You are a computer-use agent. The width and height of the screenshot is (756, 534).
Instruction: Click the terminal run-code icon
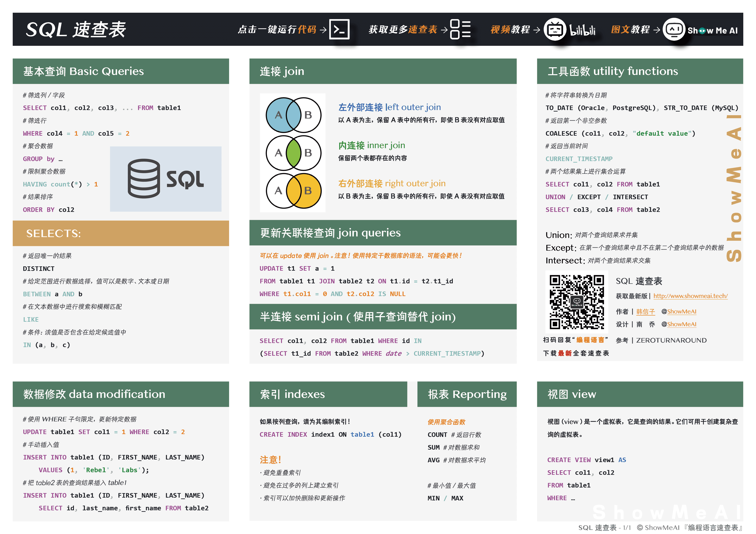[339, 30]
